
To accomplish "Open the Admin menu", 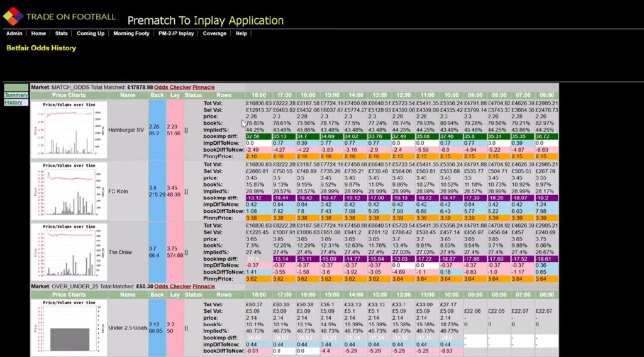I will point(14,34).
